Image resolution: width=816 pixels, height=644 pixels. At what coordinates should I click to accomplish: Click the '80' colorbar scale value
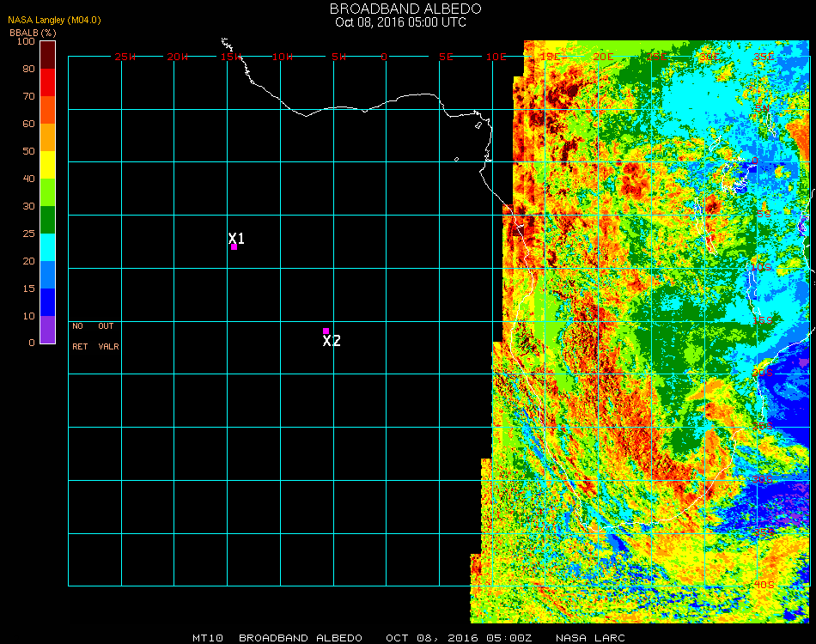(x=28, y=69)
